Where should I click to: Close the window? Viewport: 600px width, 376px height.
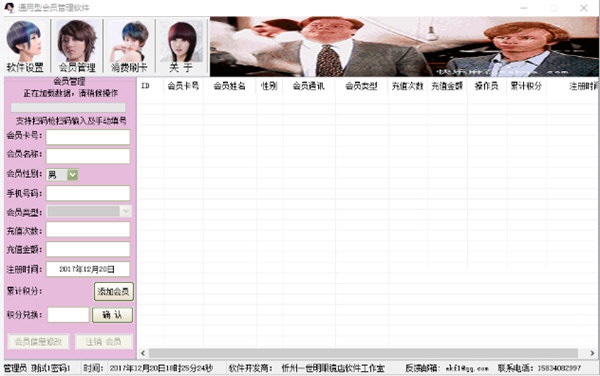pos(584,8)
